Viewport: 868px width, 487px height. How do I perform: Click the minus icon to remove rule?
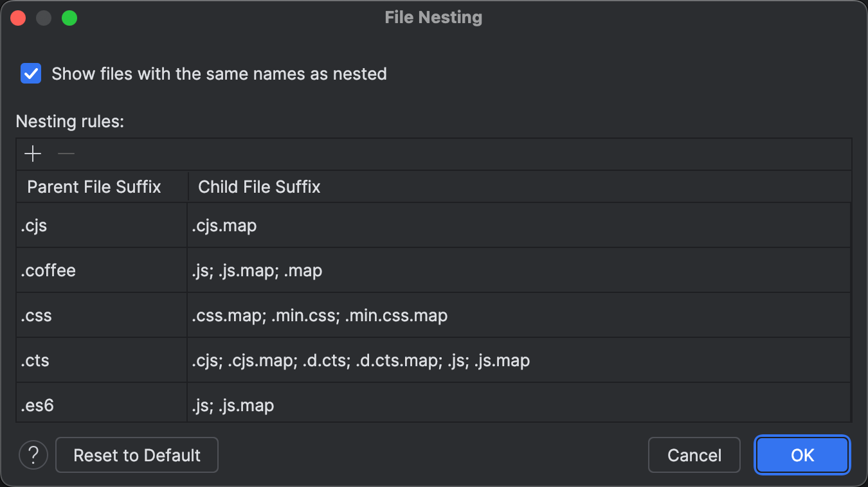(66, 154)
